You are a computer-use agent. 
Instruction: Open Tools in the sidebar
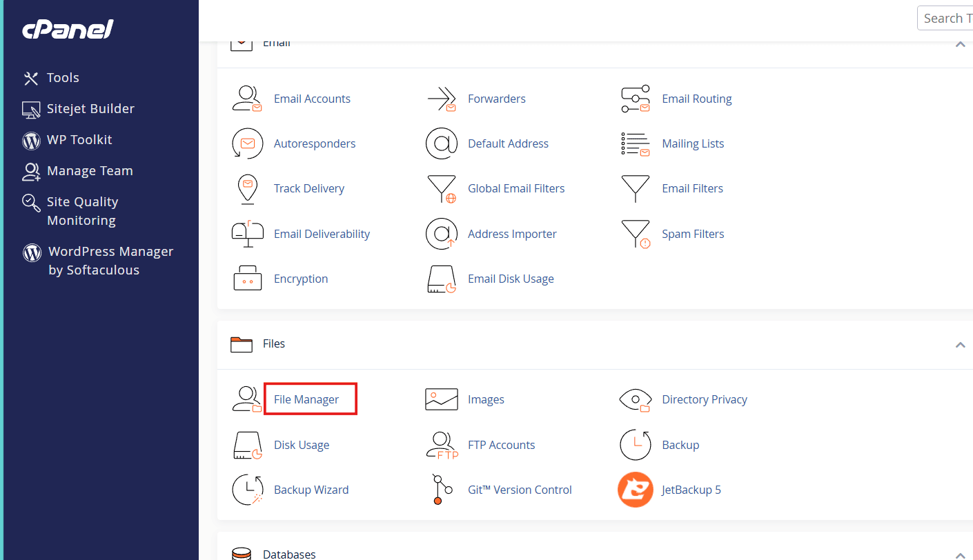63,78
